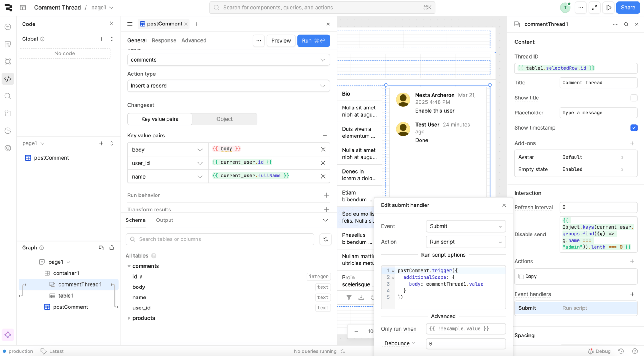
Task: Open the Submit Run script event handler
Action: coord(576,308)
